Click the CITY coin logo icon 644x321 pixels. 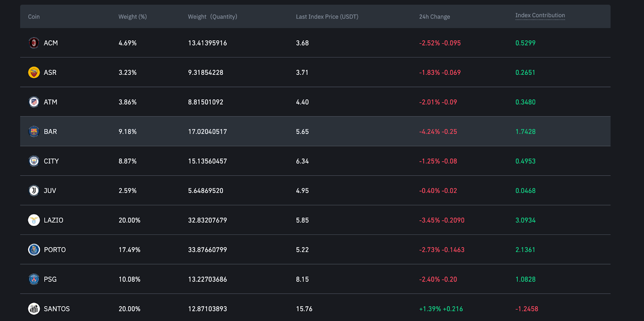tap(34, 161)
